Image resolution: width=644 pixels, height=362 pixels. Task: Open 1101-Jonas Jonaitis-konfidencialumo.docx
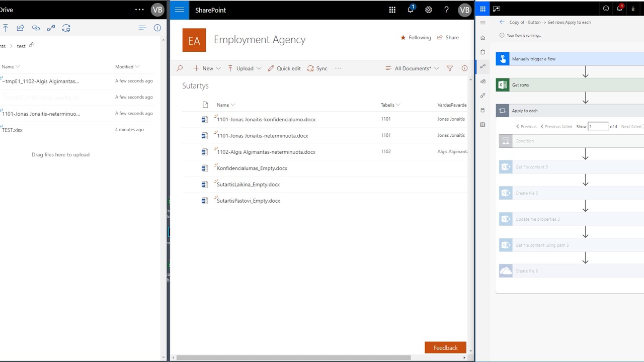click(x=266, y=120)
